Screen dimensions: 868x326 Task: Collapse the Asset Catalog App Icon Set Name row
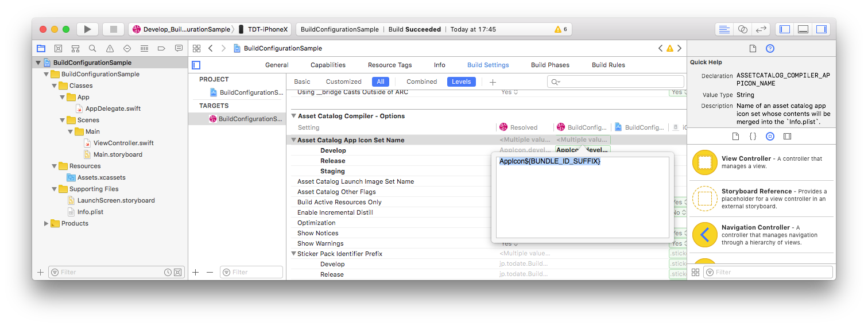click(293, 140)
